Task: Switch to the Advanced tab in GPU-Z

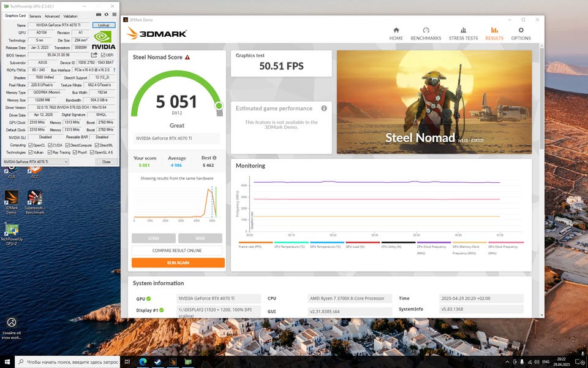Action: tap(51, 16)
